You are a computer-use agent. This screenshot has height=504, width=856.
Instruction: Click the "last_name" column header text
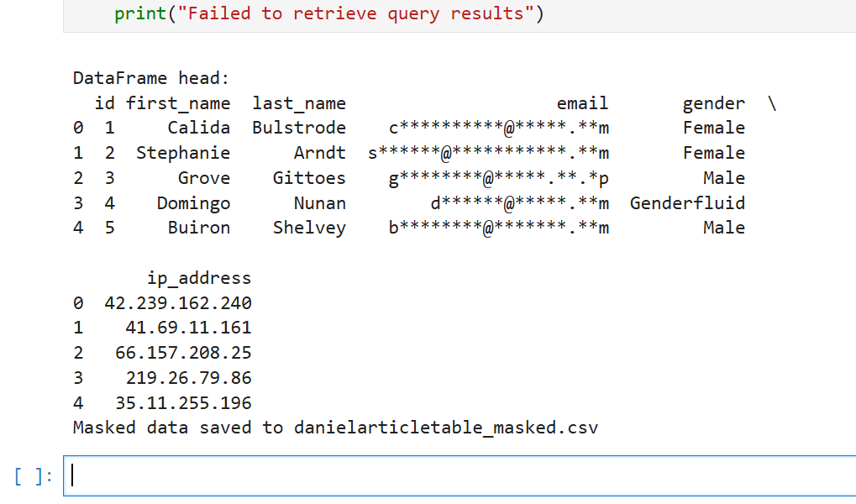(x=299, y=103)
